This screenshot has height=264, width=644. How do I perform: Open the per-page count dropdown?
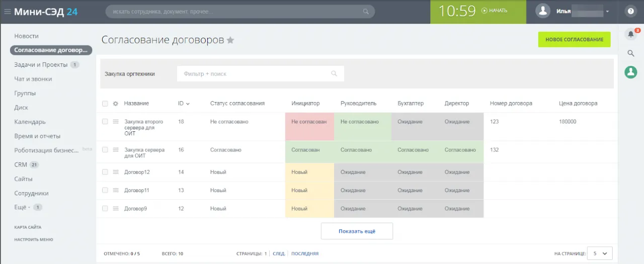tap(600, 254)
